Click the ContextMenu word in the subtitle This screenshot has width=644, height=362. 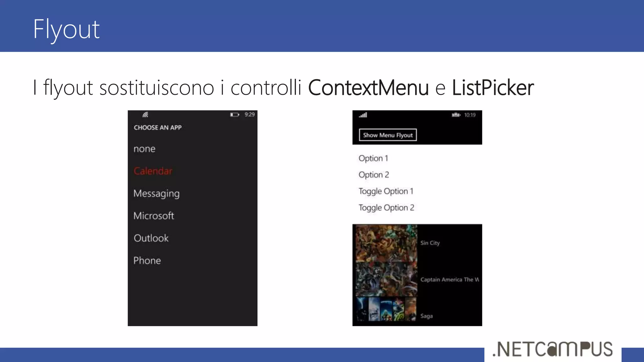(x=368, y=87)
